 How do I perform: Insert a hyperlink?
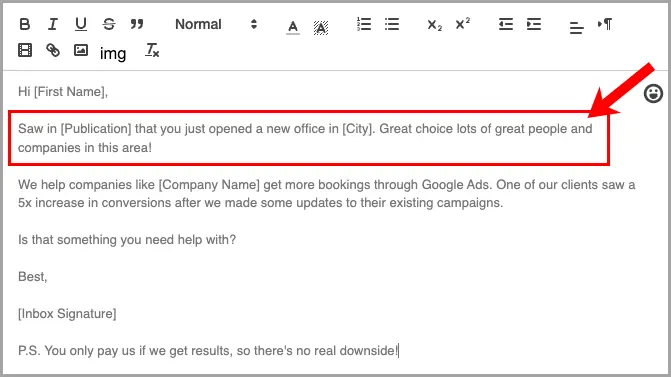[x=53, y=50]
